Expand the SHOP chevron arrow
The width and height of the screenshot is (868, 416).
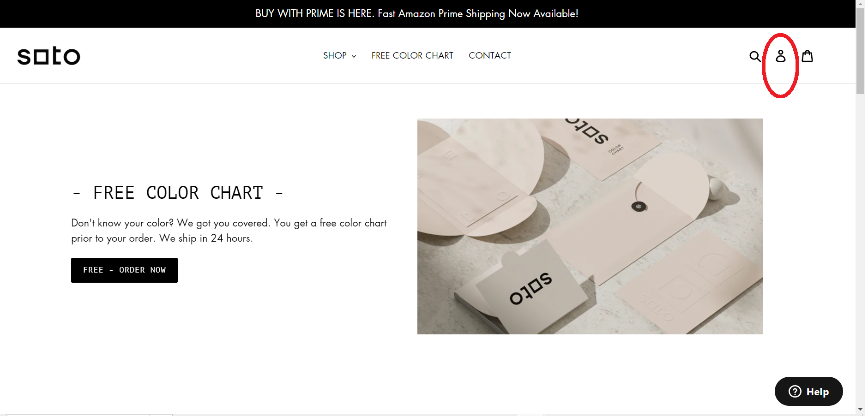(x=354, y=56)
